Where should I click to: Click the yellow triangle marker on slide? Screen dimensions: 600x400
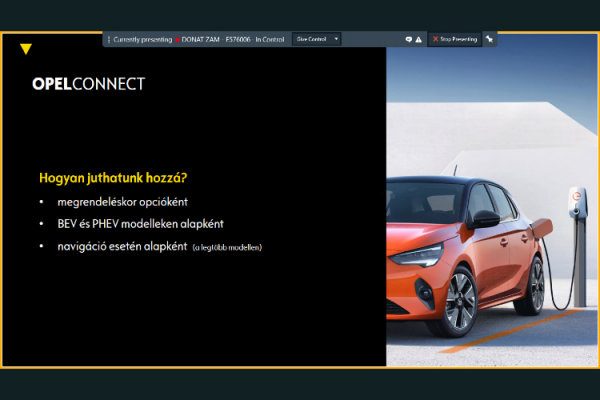26,49
